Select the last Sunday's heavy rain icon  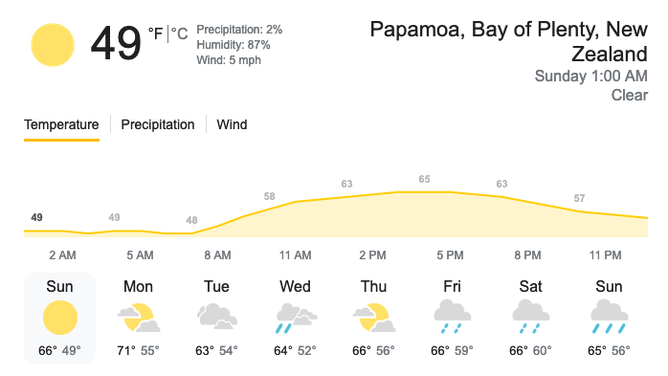coord(609,316)
